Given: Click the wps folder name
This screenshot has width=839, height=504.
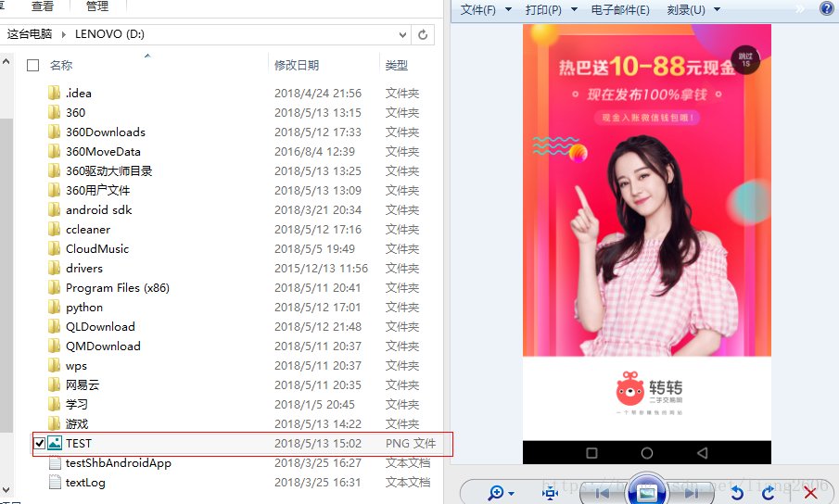Looking at the screenshot, I should (x=76, y=366).
